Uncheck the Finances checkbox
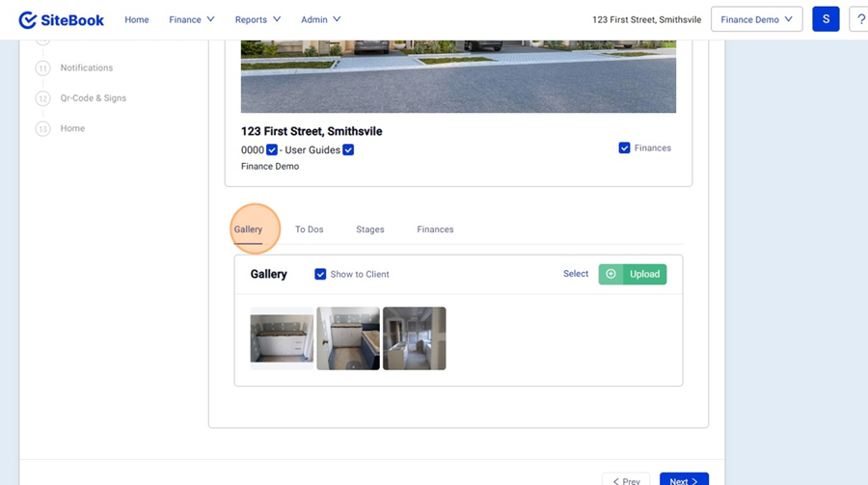 (x=625, y=148)
